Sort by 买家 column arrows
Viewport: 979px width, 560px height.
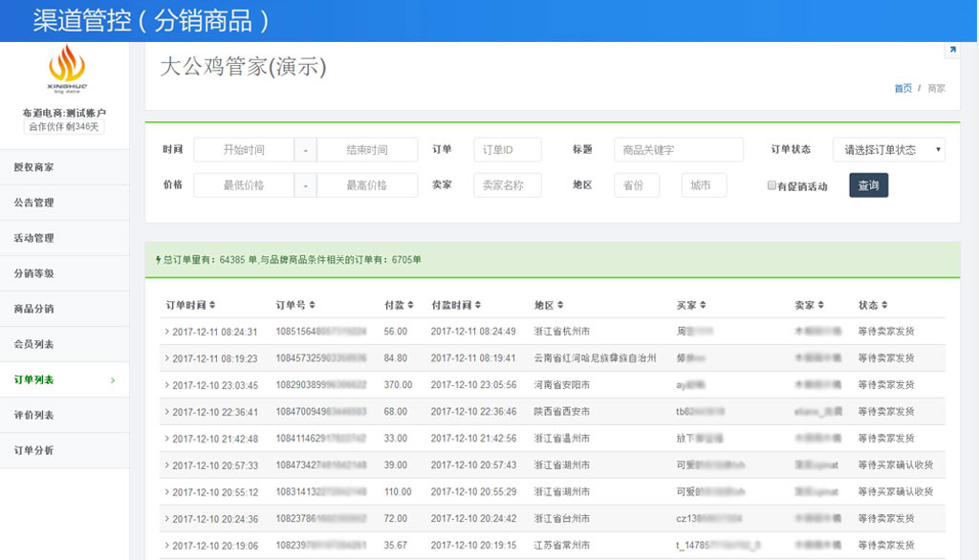pos(703,305)
